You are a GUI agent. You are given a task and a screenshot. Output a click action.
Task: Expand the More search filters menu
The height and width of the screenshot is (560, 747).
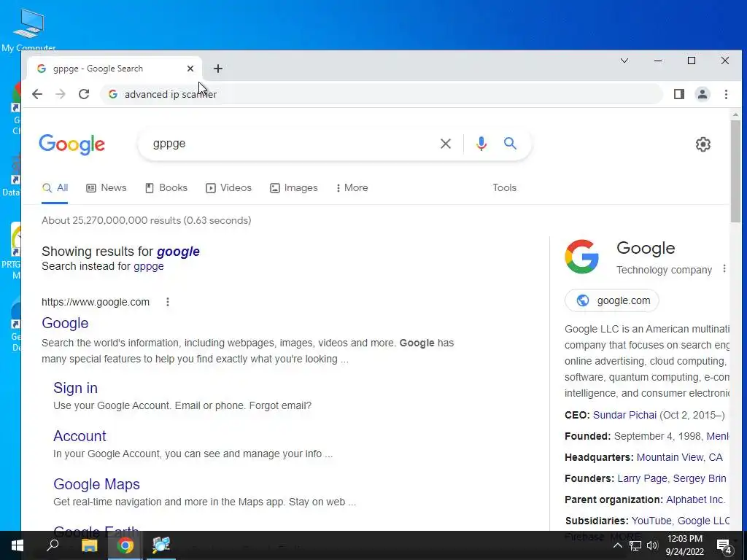(352, 187)
